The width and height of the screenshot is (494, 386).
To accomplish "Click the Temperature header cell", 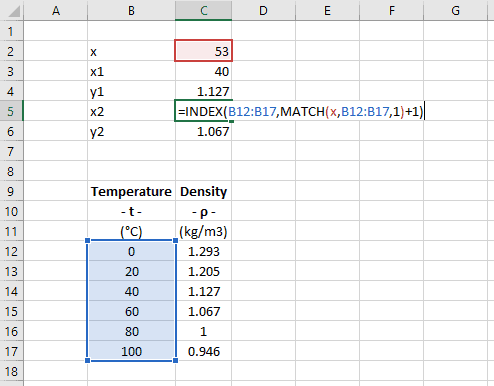I will pos(131,191).
